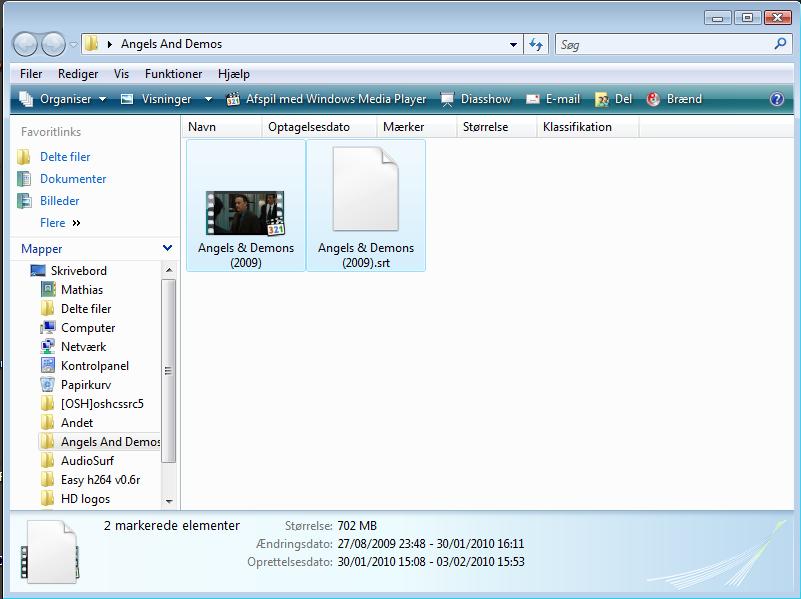Click the E-mail toolbar button
Viewport: 801px width, 599px height.
[553, 99]
